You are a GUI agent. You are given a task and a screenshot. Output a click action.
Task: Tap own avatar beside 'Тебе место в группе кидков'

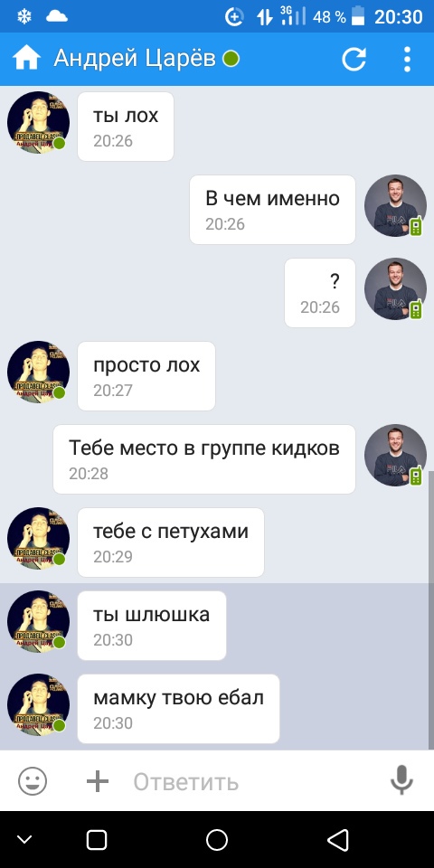coord(395,455)
